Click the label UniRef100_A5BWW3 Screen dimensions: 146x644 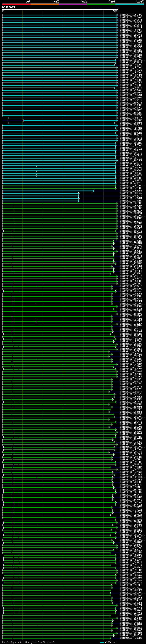pos(131,254)
